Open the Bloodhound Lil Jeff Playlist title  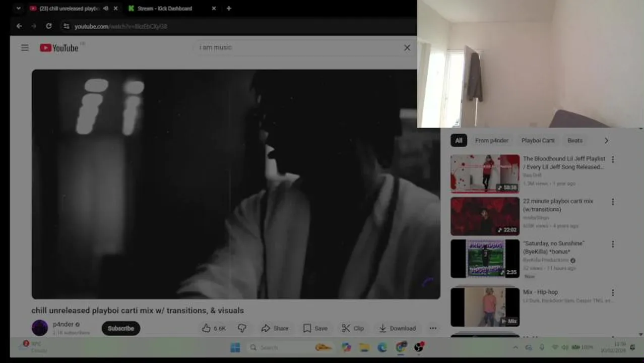click(564, 163)
